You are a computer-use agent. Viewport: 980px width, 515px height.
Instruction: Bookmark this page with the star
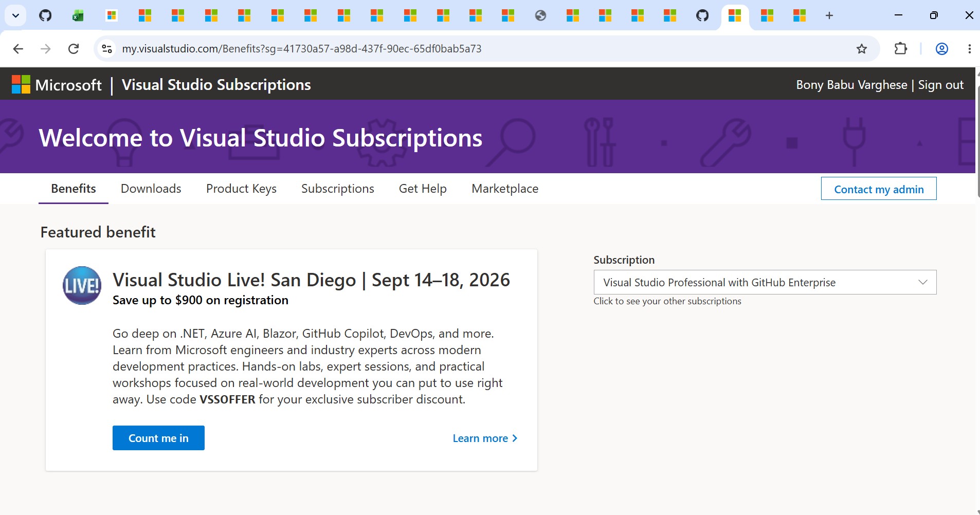(x=862, y=49)
